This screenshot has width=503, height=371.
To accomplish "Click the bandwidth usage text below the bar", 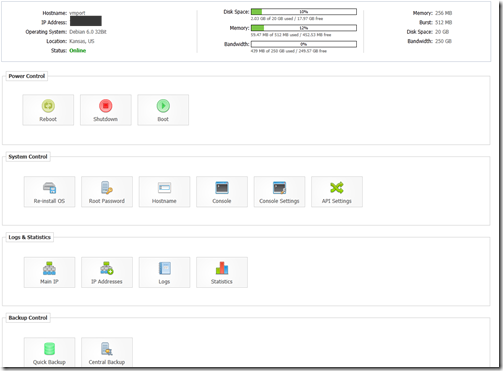I will [289, 51].
